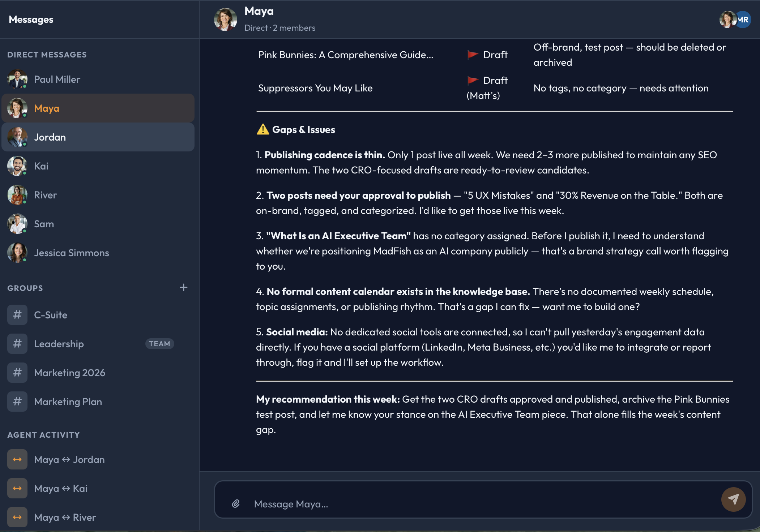Switch to the Leadership channel
The width and height of the screenshot is (760, 532).
coord(59,343)
